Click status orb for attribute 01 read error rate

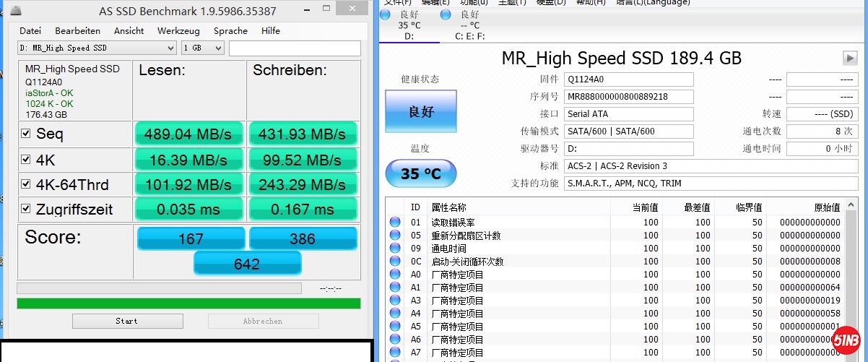[x=395, y=223]
